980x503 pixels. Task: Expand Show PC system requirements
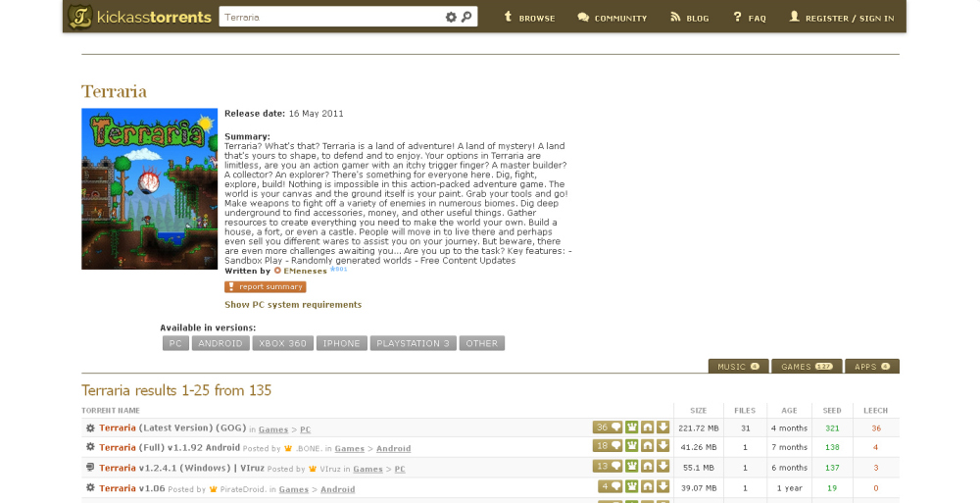pos(293,305)
